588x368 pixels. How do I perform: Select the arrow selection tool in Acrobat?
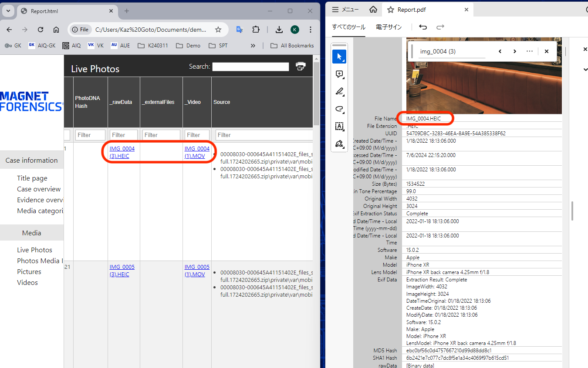[339, 56]
